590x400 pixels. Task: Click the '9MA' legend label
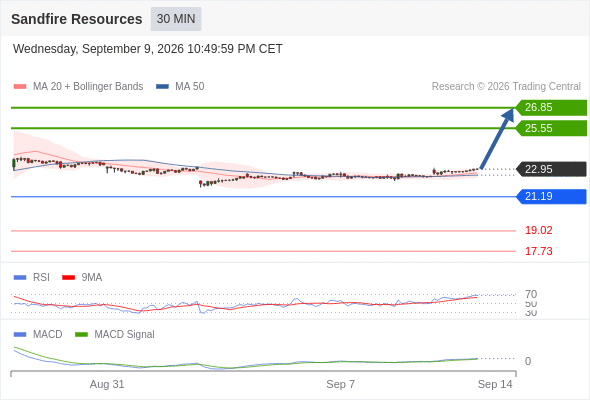pos(92,278)
